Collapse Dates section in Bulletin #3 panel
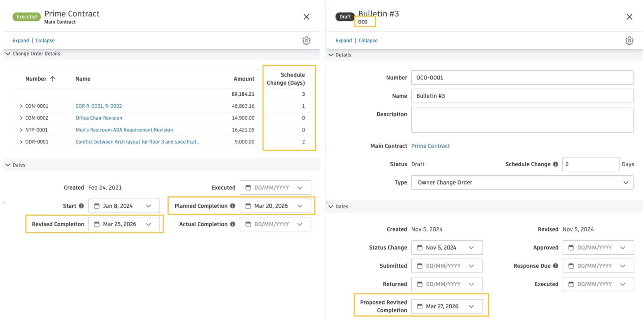This screenshot has width=644, height=332. [331, 206]
